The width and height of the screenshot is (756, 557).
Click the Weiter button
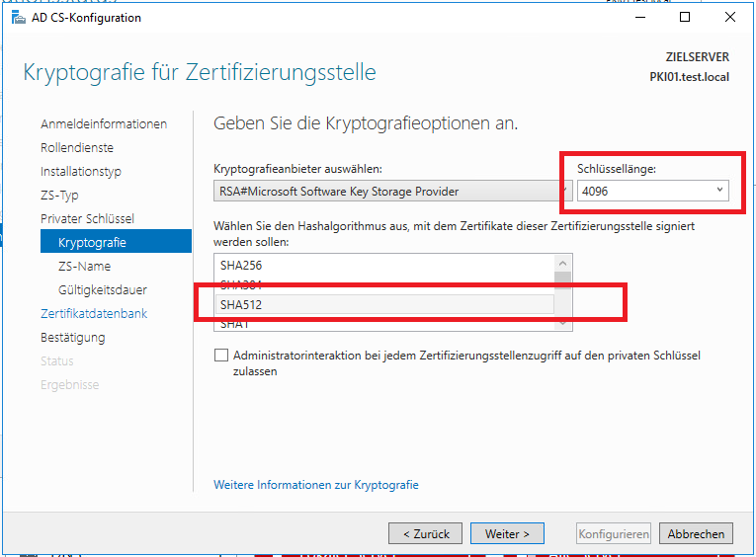(507, 533)
